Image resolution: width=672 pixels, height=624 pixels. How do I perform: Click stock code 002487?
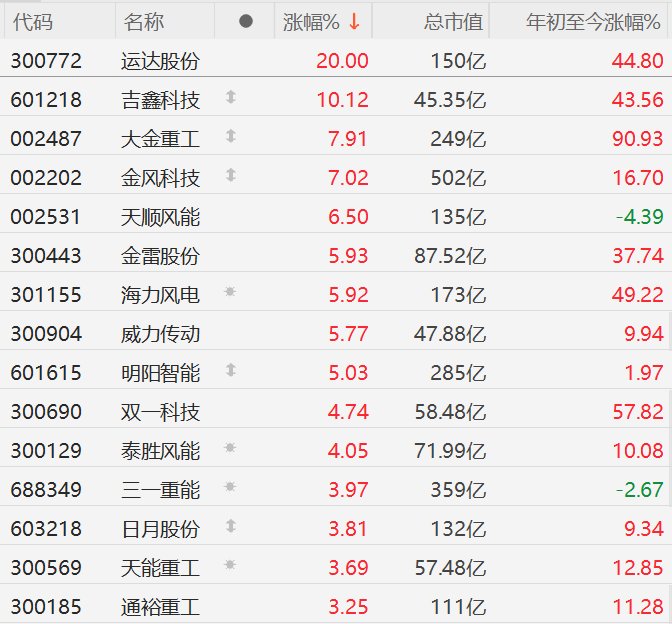[46, 139]
